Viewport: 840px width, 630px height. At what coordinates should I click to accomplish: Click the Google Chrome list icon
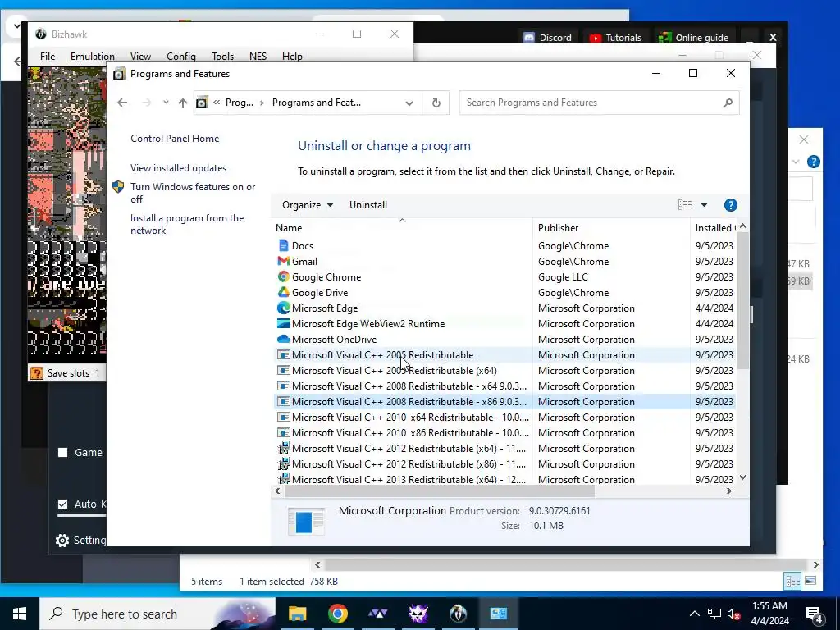[283, 277]
